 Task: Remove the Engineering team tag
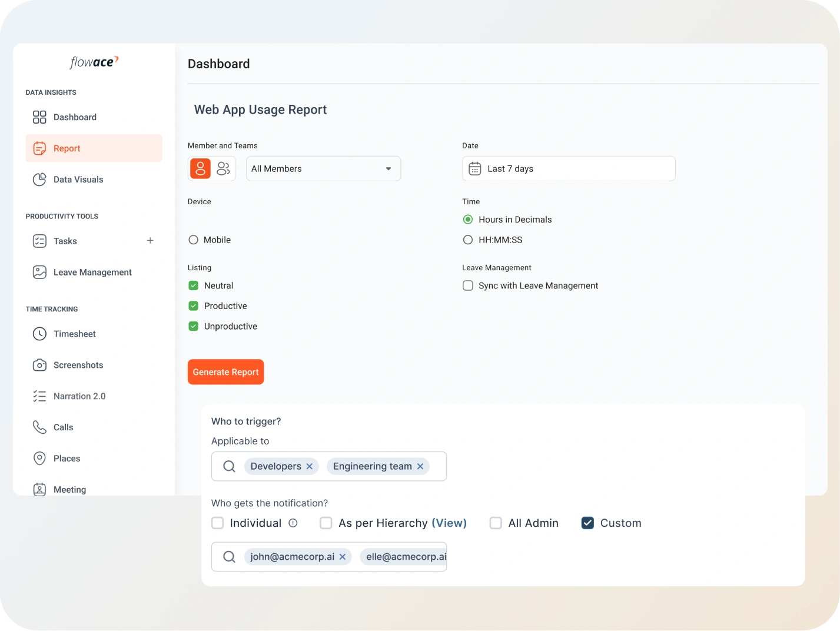click(420, 466)
